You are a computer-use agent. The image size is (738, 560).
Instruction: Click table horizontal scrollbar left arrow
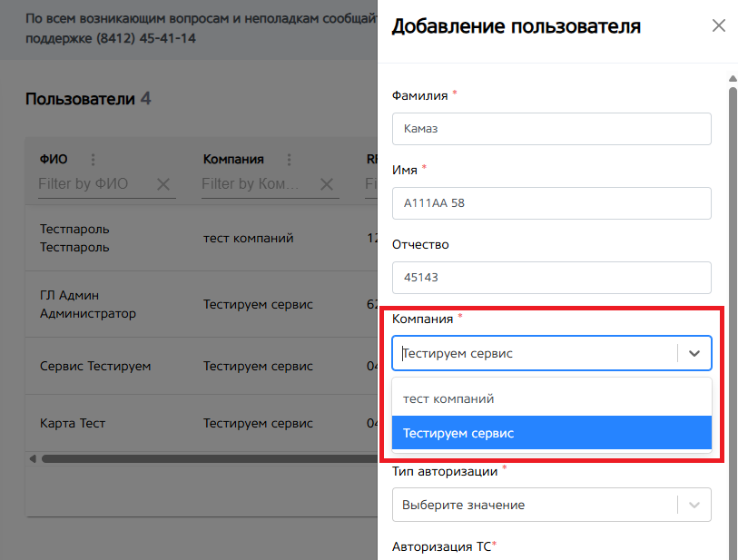(33, 458)
